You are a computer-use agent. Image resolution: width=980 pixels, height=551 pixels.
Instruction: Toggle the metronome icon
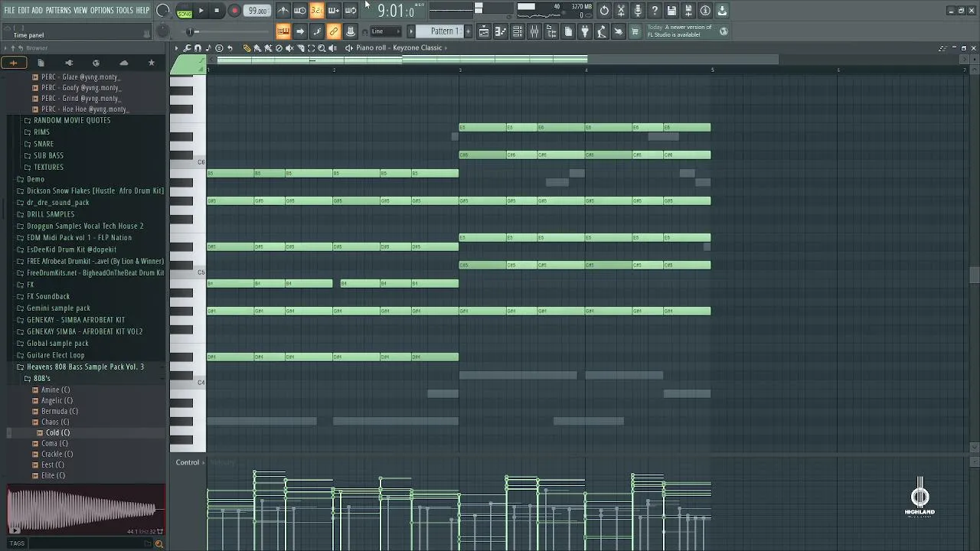point(283,11)
